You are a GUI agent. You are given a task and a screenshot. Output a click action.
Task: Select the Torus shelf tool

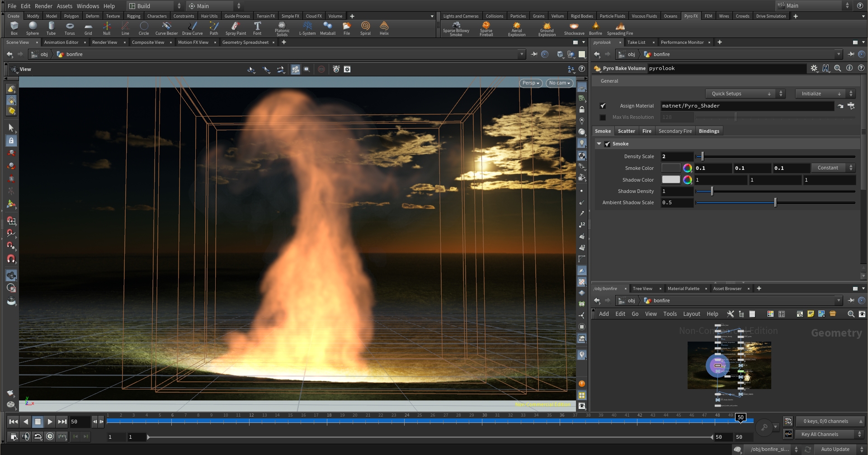[x=70, y=28]
